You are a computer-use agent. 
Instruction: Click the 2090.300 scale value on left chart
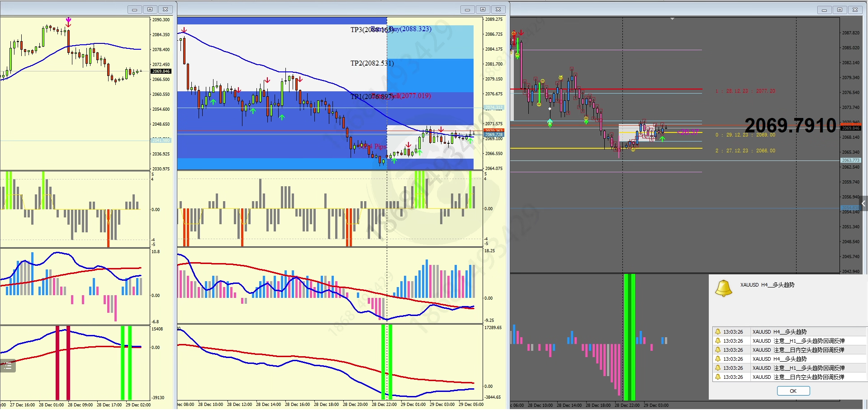pyautogui.click(x=161, y=20)
